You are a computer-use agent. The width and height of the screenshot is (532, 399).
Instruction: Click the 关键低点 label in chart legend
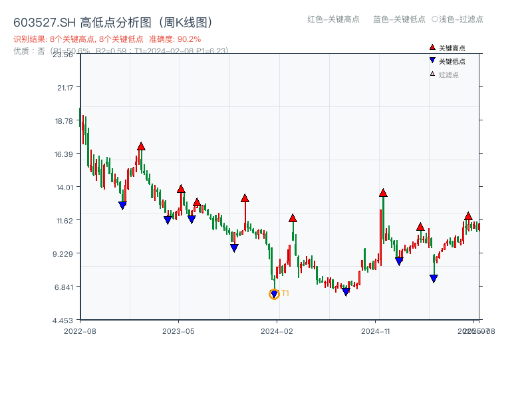(x=452, y=61)
